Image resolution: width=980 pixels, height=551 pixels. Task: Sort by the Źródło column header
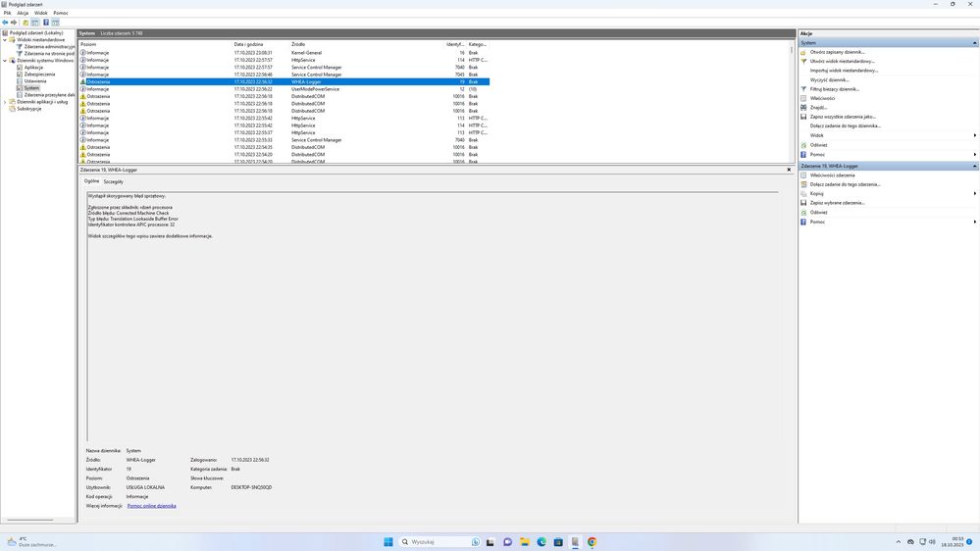pos(298,44)
